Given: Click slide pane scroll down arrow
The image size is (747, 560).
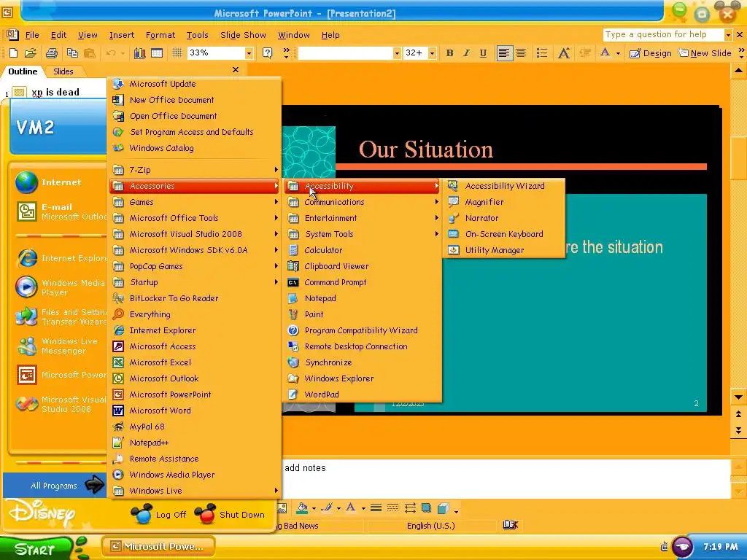Looking at the screenshot, I should tap(738, 397).
